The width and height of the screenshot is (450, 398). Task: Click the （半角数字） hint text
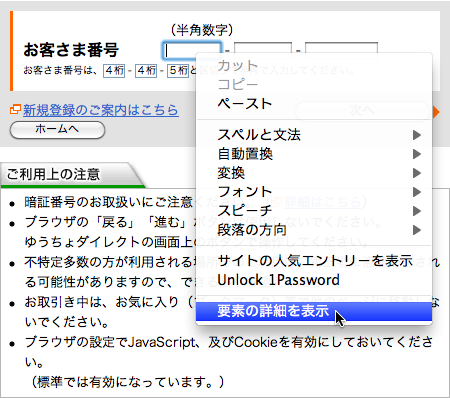[x=202, y=30]
